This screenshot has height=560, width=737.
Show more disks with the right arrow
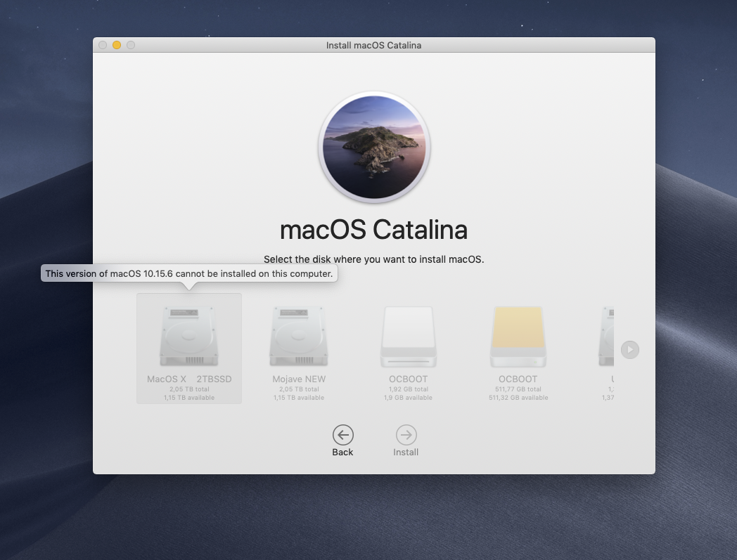(630, 349)
